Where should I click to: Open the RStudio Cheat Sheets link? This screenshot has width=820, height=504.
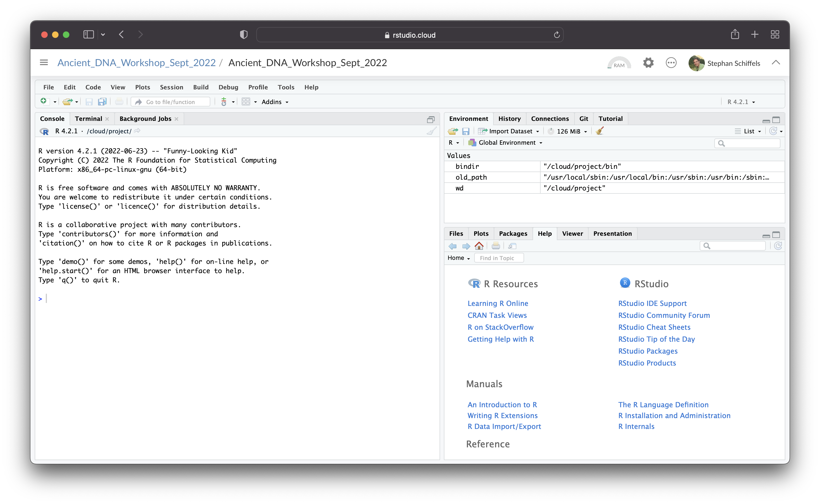654,327
